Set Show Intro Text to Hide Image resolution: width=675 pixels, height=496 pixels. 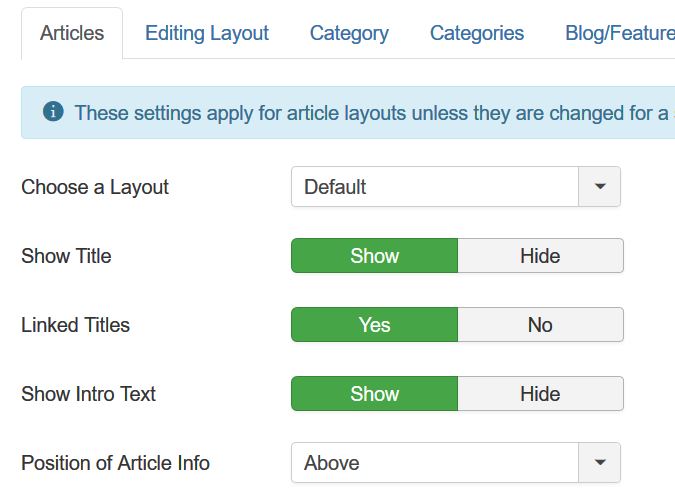coord(540,394)
